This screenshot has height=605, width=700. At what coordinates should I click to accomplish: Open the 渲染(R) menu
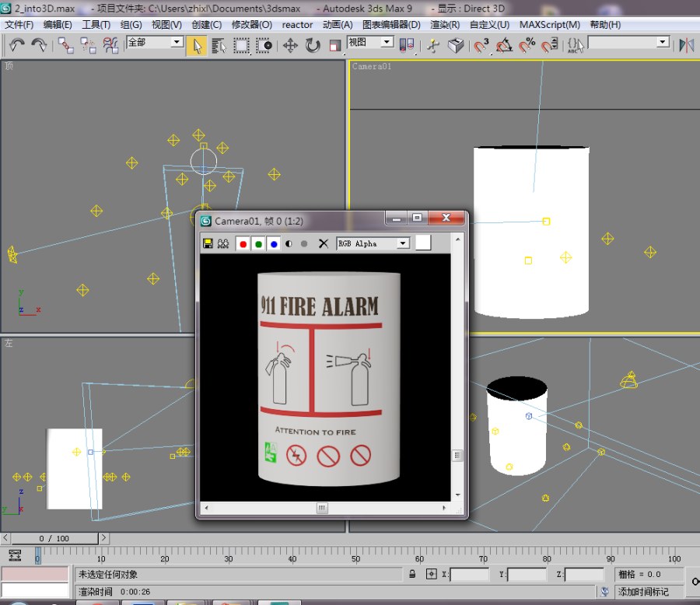click(x=445, y=25)
